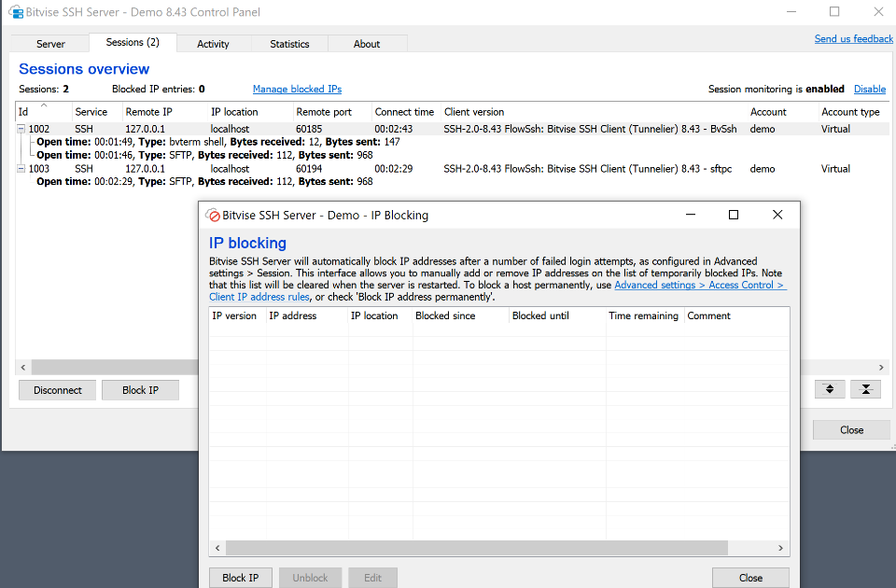Click the connect time 00:02:43

pos(394,129)
